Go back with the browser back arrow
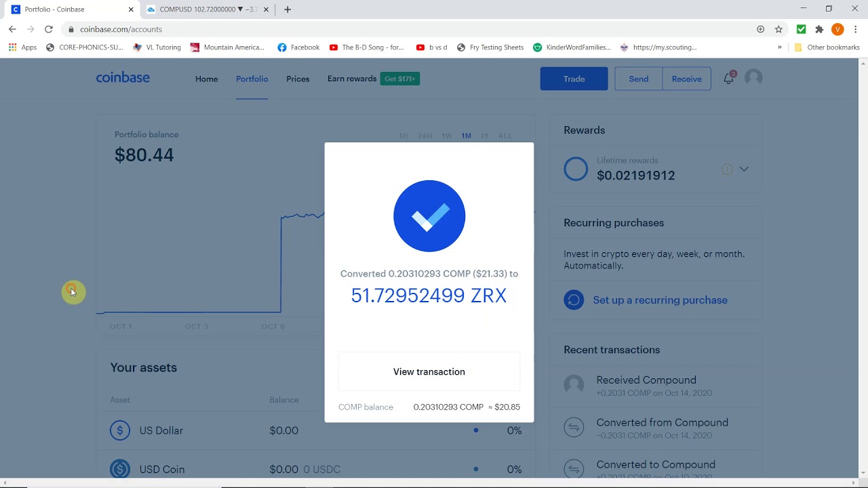868x488 pixels. pyautogui.click(x=12, y=29)
